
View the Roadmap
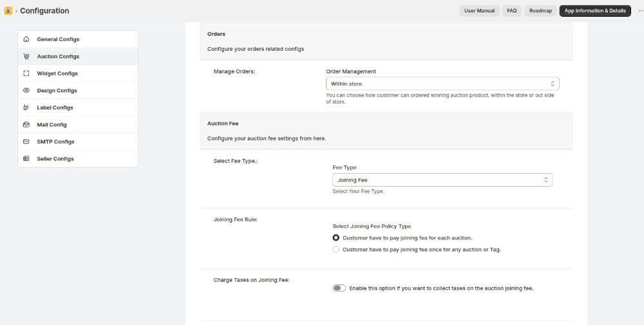[540, 11]
